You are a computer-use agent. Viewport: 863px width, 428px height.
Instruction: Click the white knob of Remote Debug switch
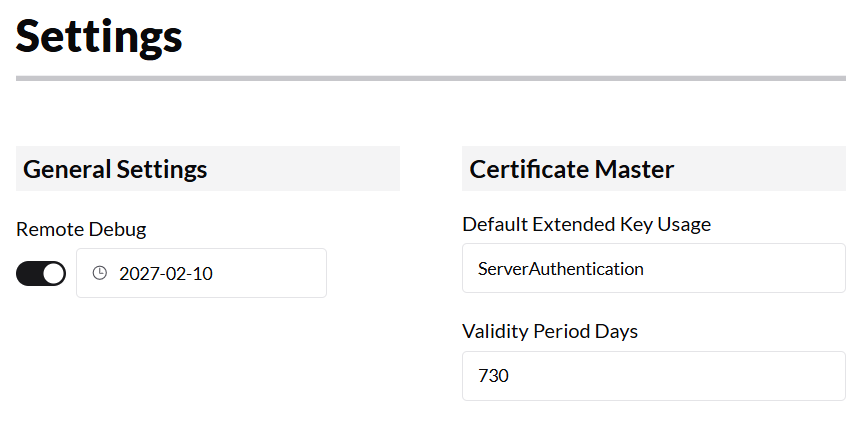click(x=53, y=273)
